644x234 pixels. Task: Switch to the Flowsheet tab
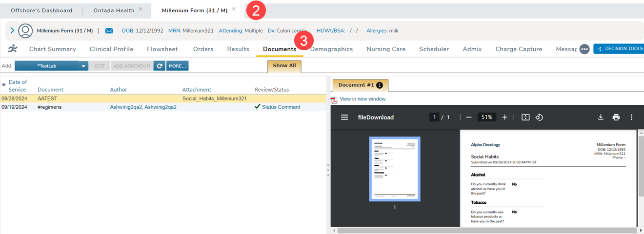point(162,49)
